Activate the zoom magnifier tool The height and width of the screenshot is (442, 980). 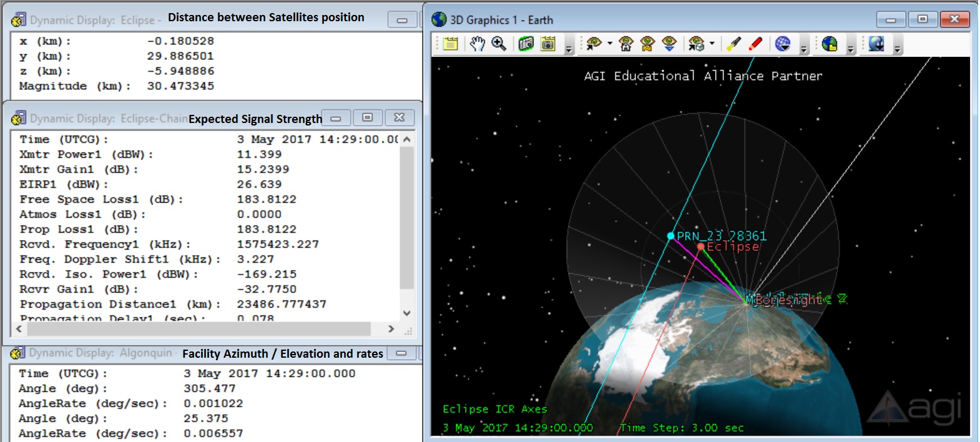coord(499,44)
